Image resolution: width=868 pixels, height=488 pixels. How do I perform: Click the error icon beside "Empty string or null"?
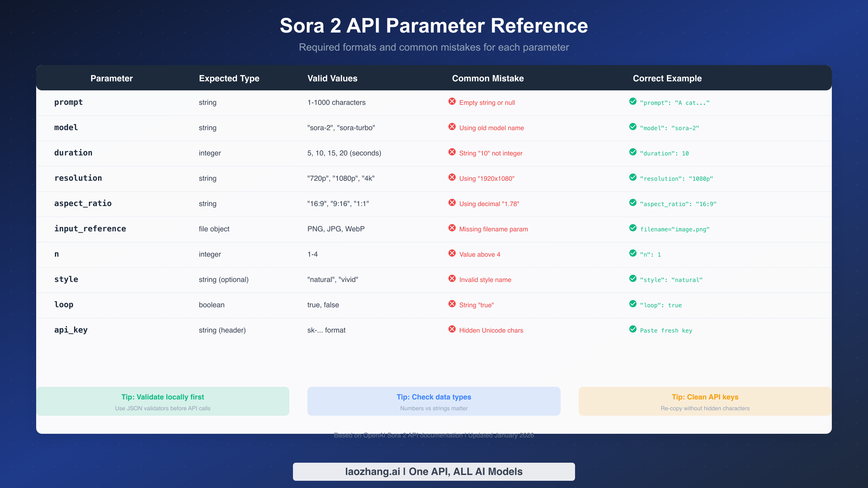coord(452,102)
